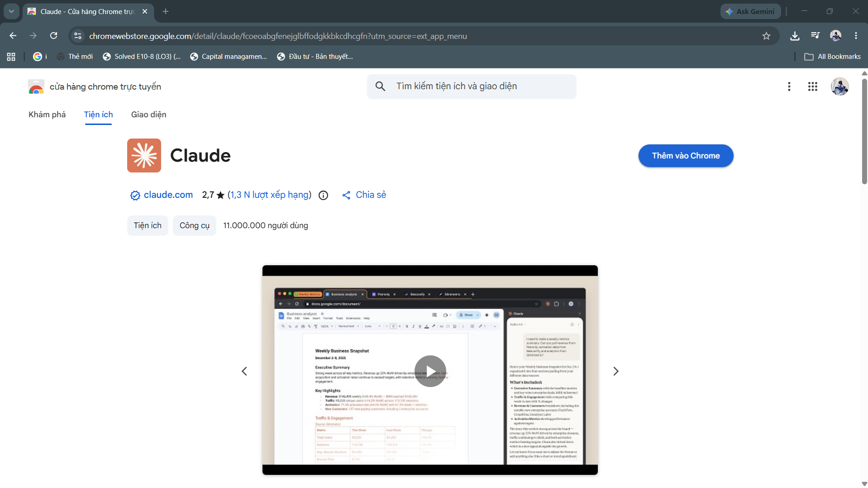This screenshot has width=868, height=488.
Task: Open the 'Capital managamen...' bookmark
Action: pyautogui.click(x=229, y=57)
